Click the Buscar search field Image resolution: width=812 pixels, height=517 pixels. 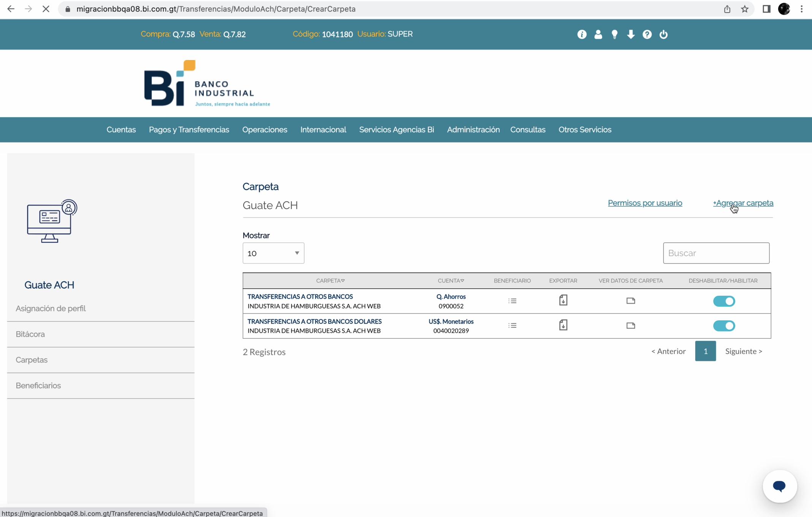tap(716, 253)
